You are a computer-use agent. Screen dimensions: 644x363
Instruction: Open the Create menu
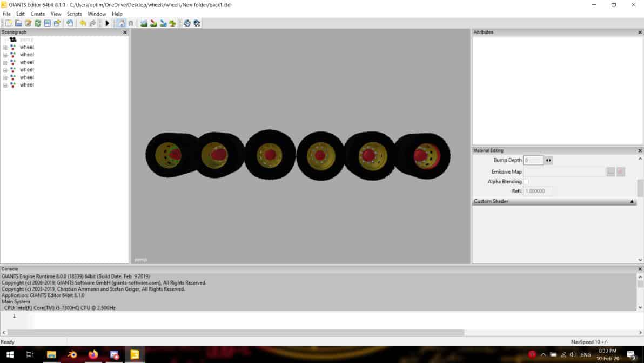(x=38, y=14)
